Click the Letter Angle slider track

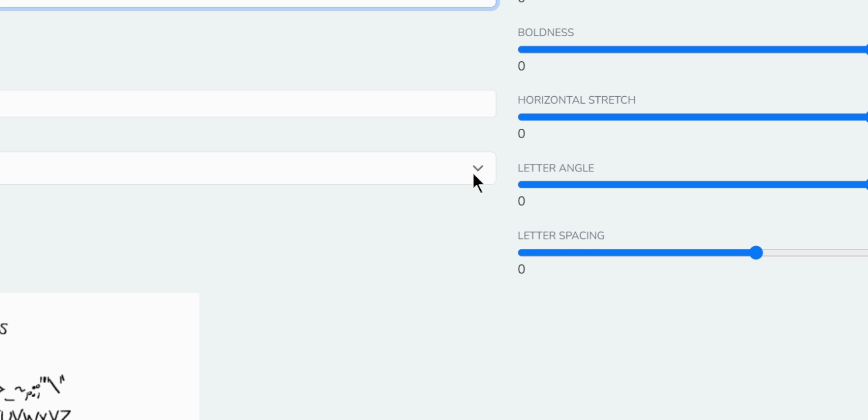tap(691, 185)
